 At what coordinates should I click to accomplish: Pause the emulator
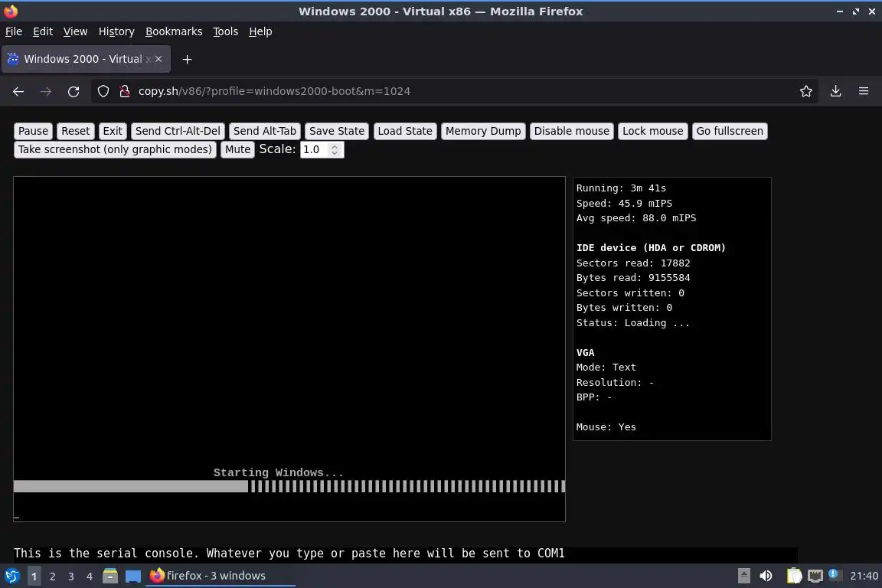tap(33, 131)
